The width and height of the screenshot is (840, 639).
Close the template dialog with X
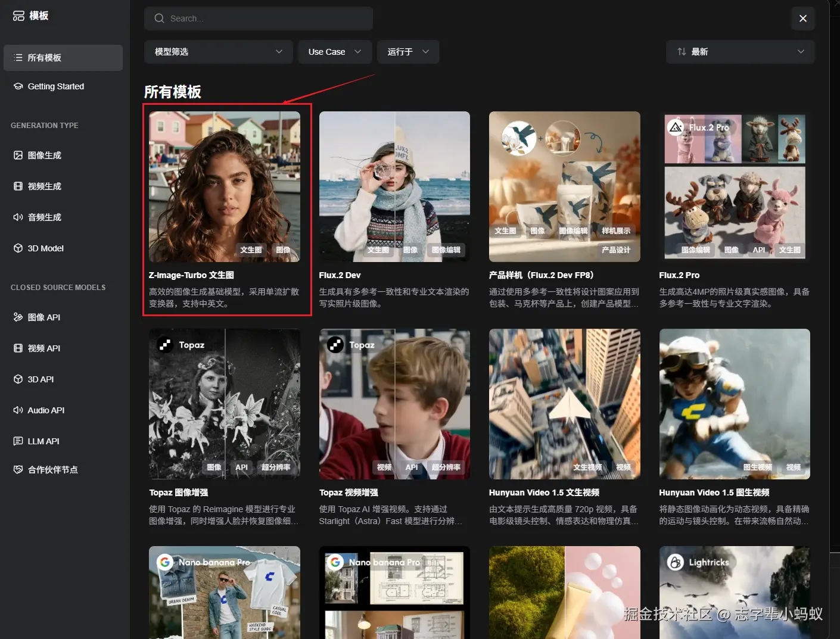[x=803, y=18]
